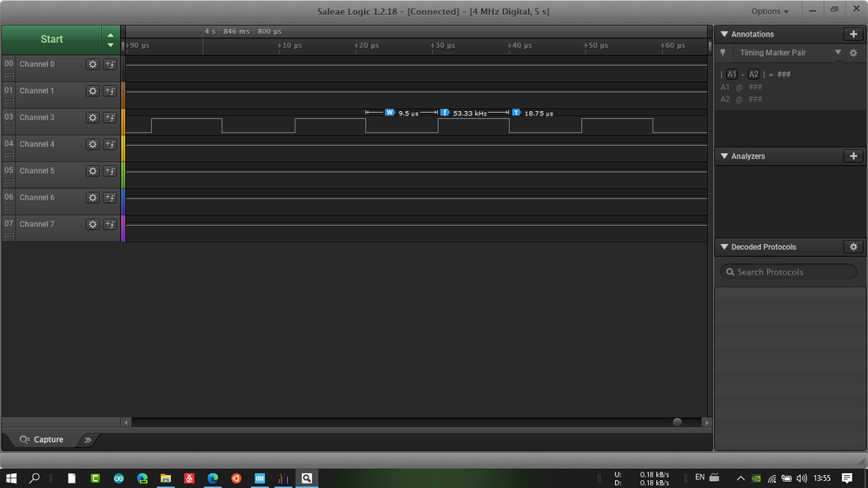Collapse the Annotations panel
The width and height of the screenshot is (868, 488).
(724, 35)
